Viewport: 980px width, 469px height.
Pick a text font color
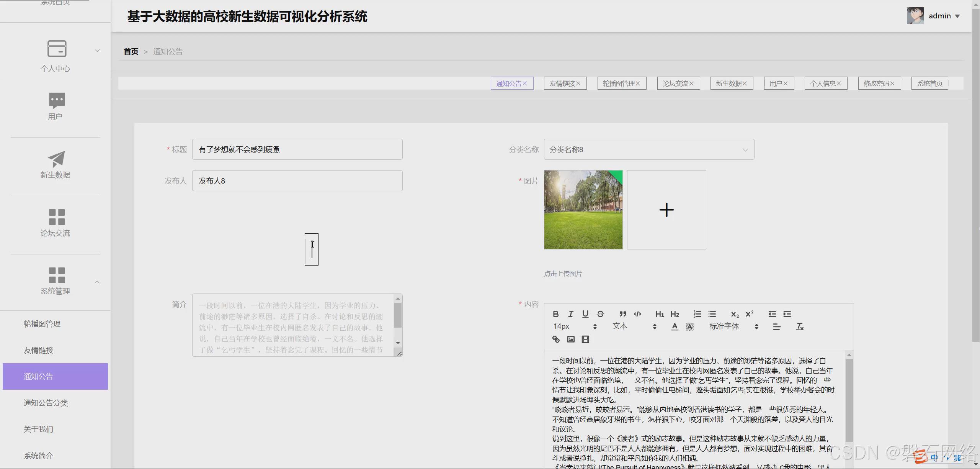click(x=675, y=327)
